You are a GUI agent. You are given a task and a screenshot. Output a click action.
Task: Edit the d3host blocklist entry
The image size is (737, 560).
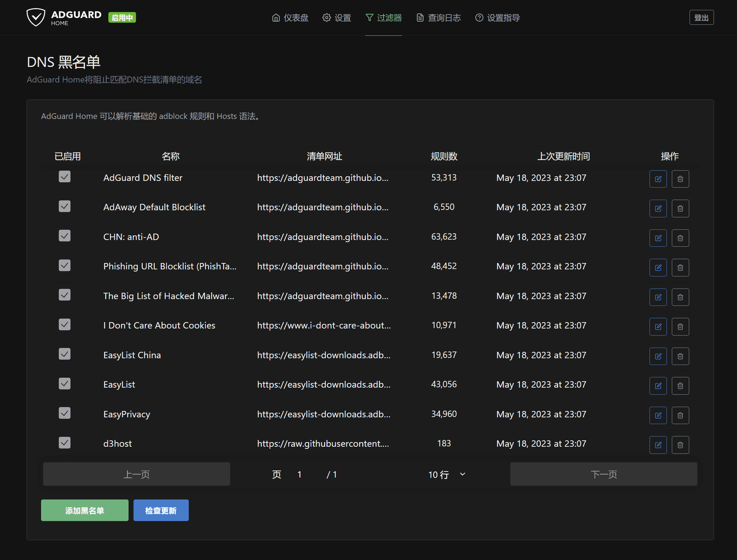(658, 445)
